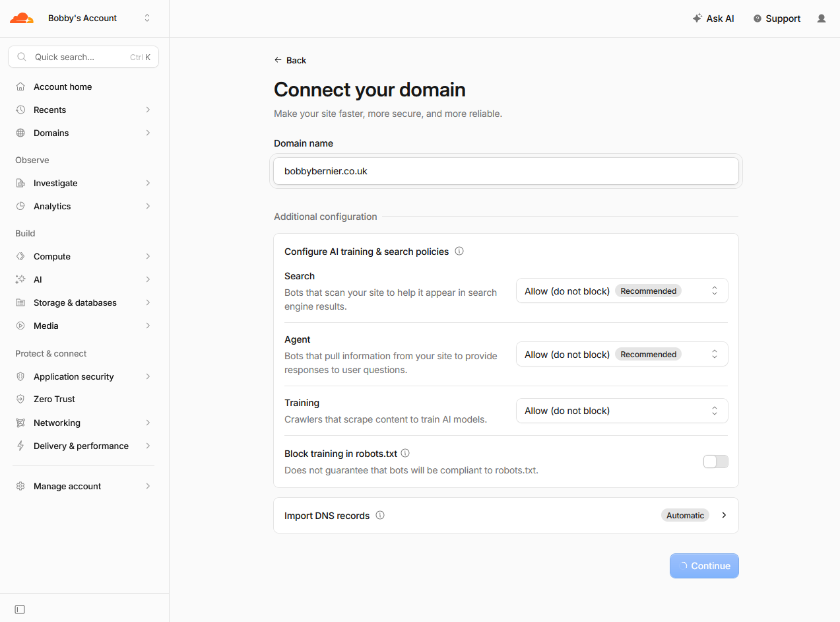
Task: Click the Networking nodes icon
Action: tap(20, 423)
